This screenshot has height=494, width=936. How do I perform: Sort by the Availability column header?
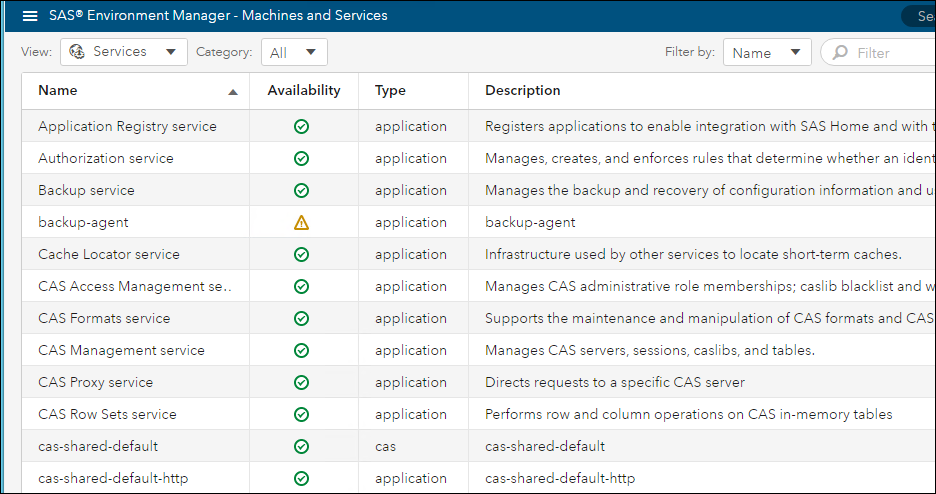304,91
